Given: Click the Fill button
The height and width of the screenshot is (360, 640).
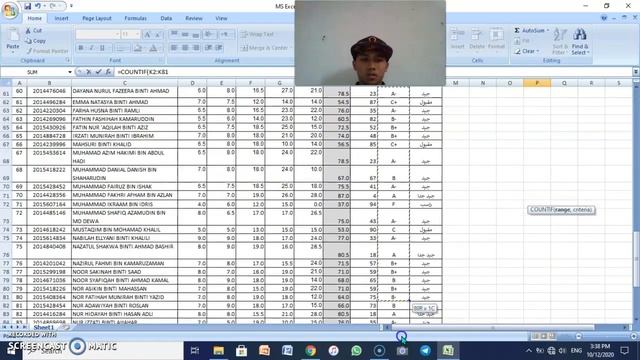Looking at the screenshot, I should coord(522,41).
